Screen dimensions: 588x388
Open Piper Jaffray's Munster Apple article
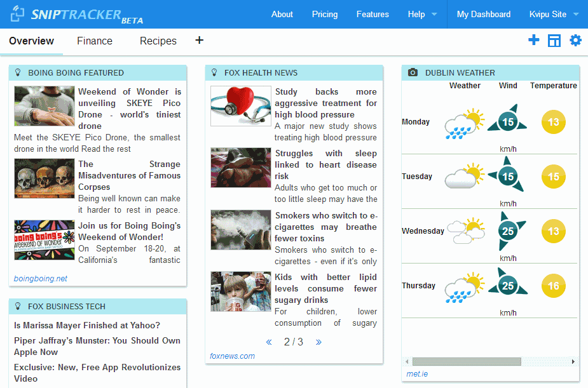point(97,346)
